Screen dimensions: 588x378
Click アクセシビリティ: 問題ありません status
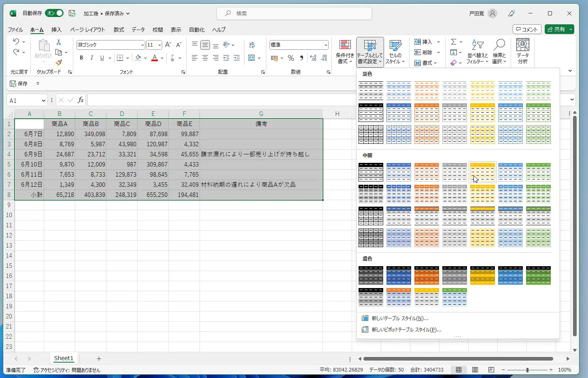67,370
